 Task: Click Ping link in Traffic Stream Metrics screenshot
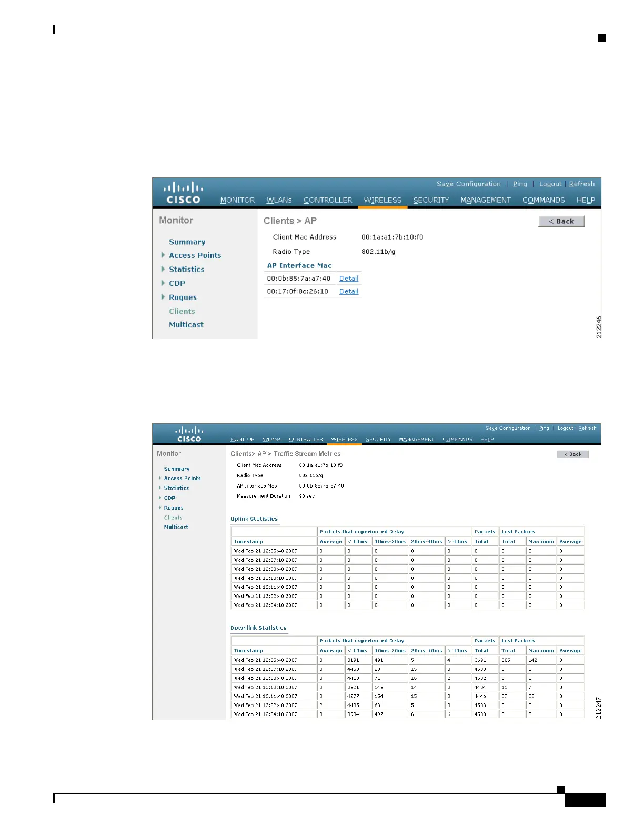[x=544, y=428]
